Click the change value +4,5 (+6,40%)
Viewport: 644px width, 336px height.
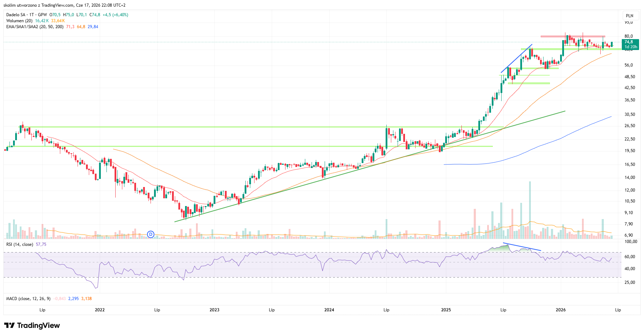pos(115,15)
